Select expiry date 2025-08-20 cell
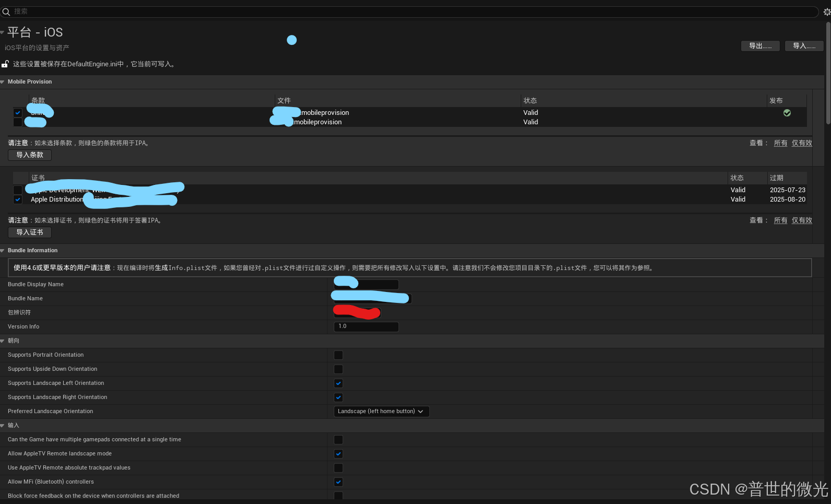831x504 pixels. click(788, 200)
